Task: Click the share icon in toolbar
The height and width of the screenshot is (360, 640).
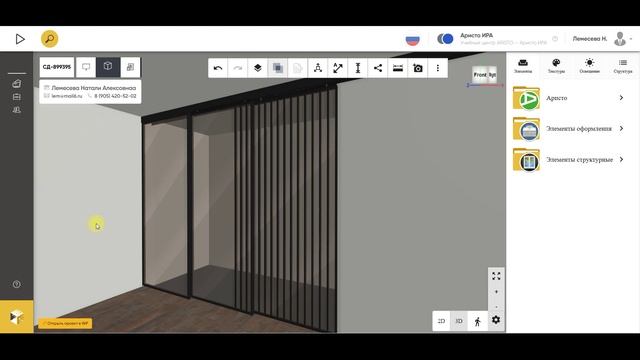Action: click(378, 68)
